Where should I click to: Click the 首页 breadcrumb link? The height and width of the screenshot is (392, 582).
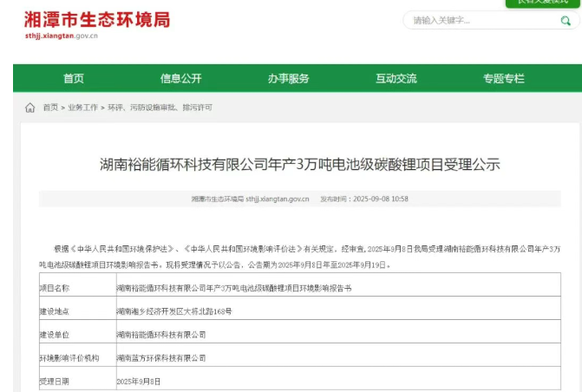click(x=50, y=108)
